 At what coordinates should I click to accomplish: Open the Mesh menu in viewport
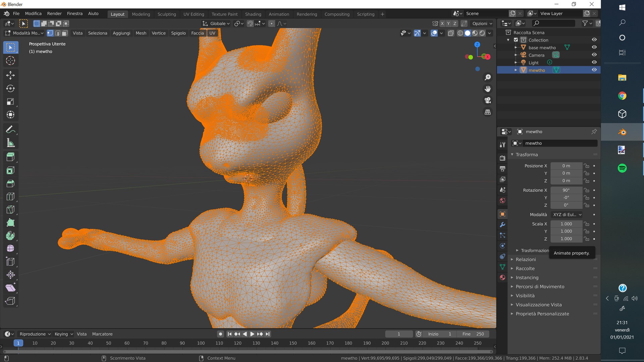coord(141,33)
